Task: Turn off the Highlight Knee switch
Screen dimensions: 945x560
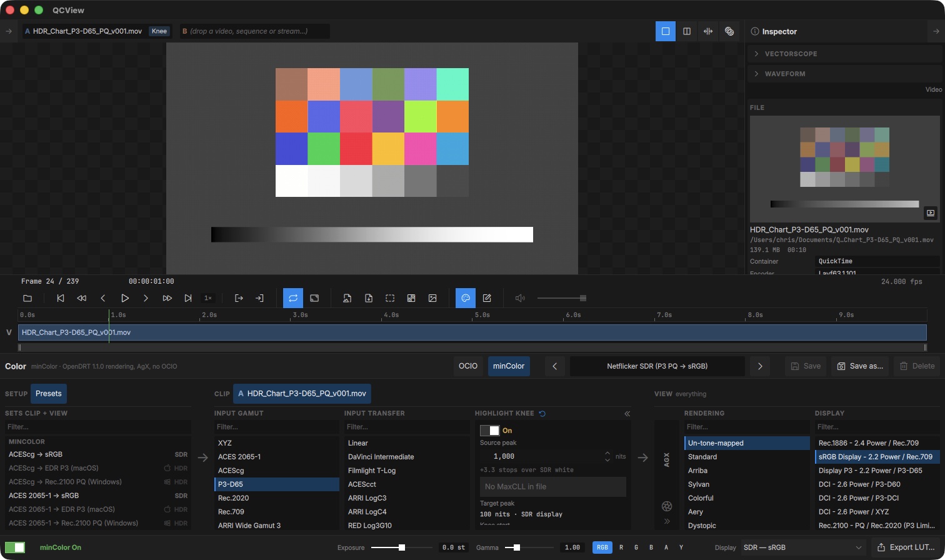Action: click(x=490, y=431)
